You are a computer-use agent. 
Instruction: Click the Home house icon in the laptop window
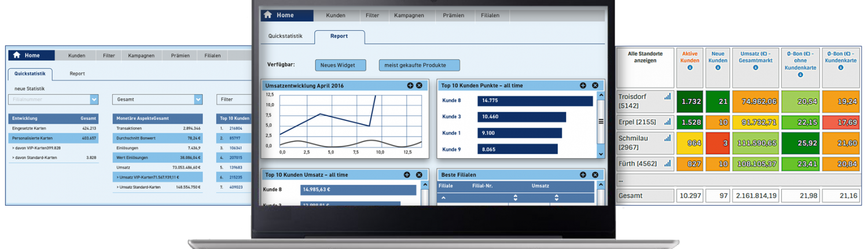(x=268, y=15)
